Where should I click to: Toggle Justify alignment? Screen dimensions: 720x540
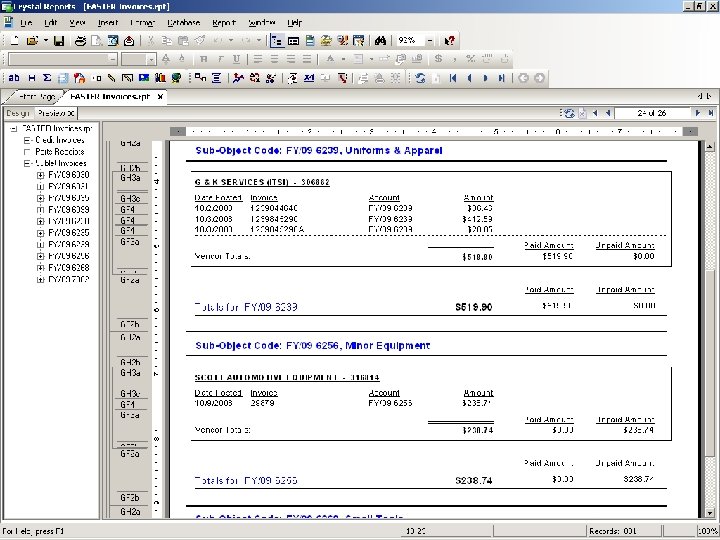[306, 59]
